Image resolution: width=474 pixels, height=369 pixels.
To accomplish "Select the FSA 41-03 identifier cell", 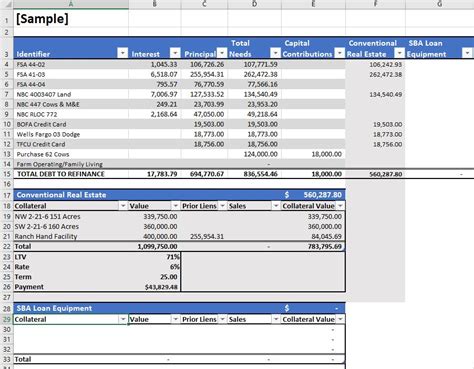I will click(x=71, y=74).
